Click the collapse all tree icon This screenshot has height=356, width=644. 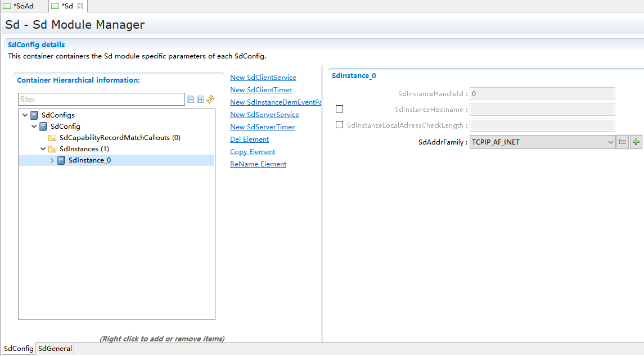[x=191, y=100]
